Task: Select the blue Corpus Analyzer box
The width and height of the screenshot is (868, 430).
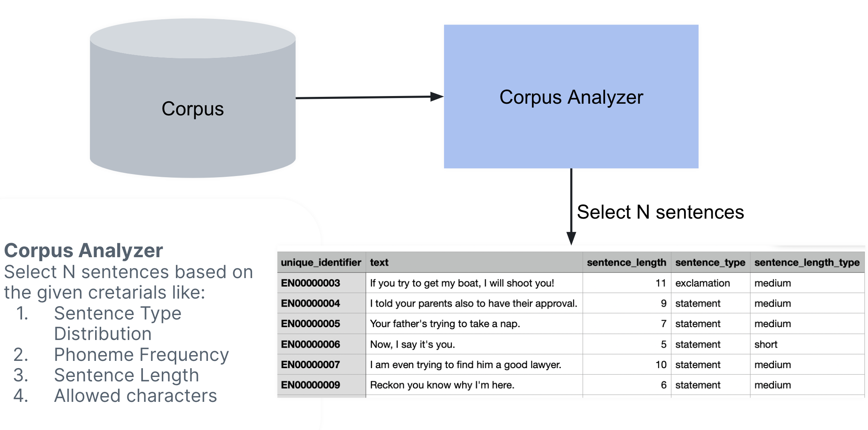Action: click(x=571, y=96)
